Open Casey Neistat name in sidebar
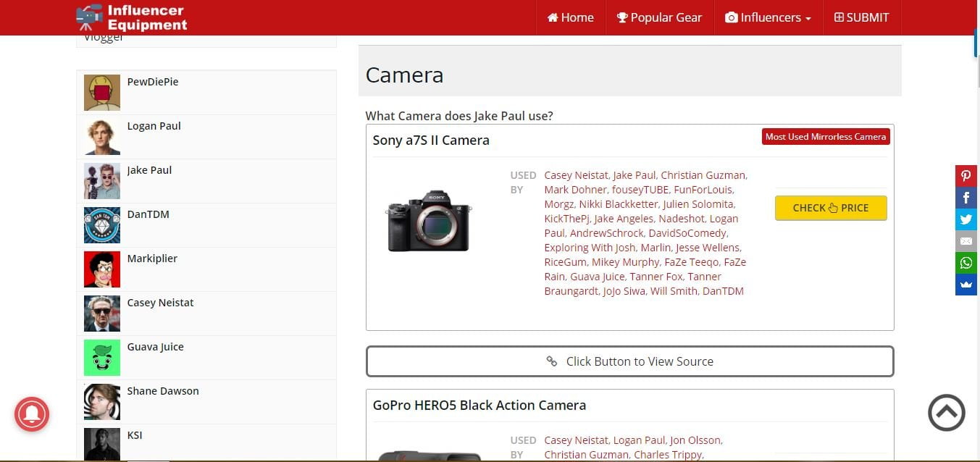Screen dimensions: 980x462 coord(161,303)
